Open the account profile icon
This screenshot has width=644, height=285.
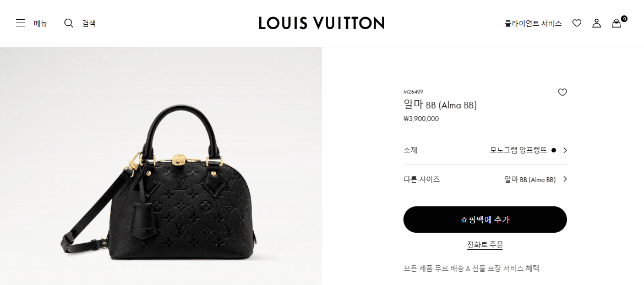point(596,23)
